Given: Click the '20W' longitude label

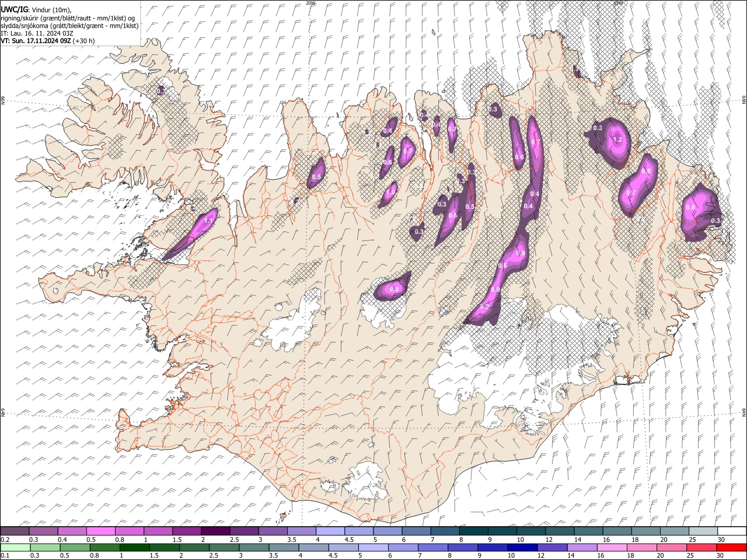Looking at the screenshot, I should 310,3.
